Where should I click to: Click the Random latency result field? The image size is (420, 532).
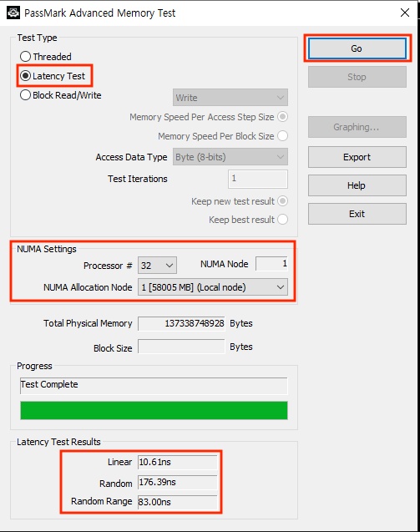tap(177, 482)
